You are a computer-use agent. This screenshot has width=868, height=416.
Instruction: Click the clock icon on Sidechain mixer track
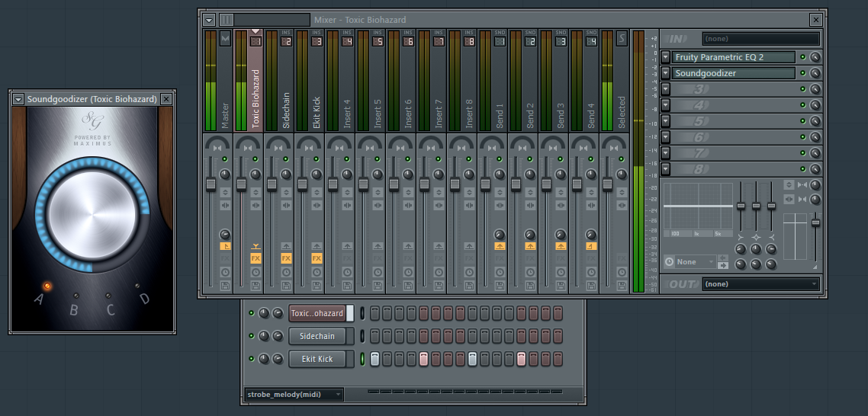pyautogui.click(x=286, y=272)
